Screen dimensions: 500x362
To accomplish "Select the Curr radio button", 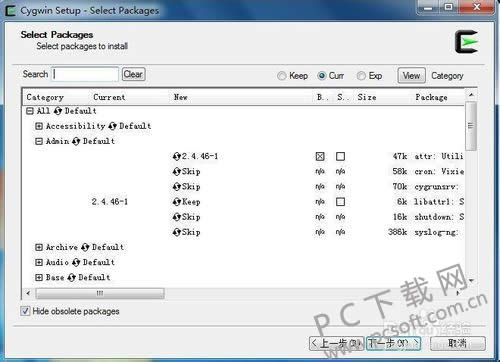I will (322, 76).
